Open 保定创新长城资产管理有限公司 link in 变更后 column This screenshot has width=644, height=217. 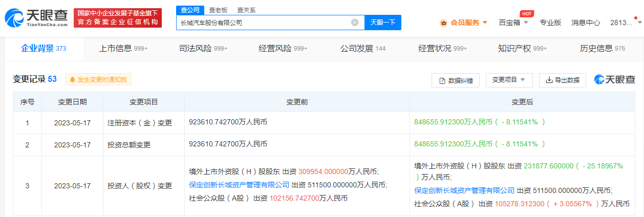pos(464,190)
